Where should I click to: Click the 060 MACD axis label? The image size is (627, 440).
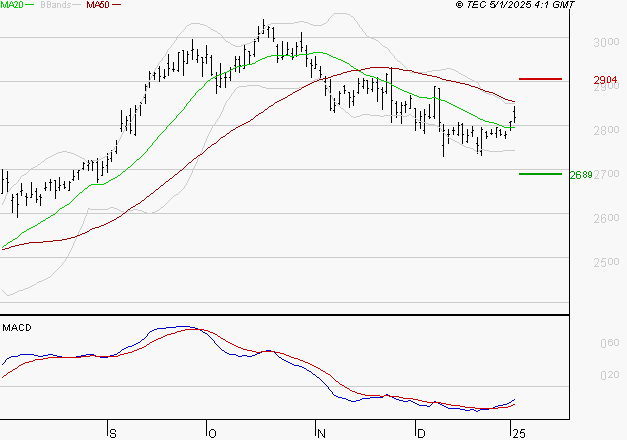(610, 343)
